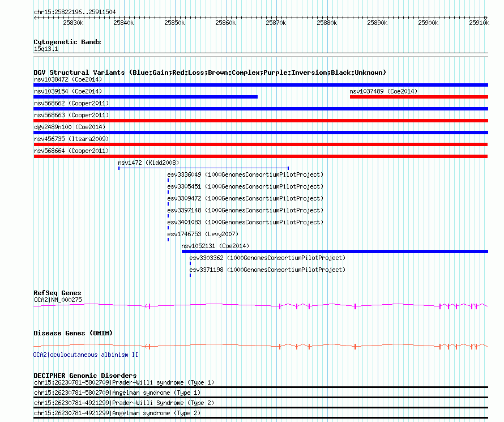Click the red bar under nsv568663
The image size is (504, 422).
point(260,121)
